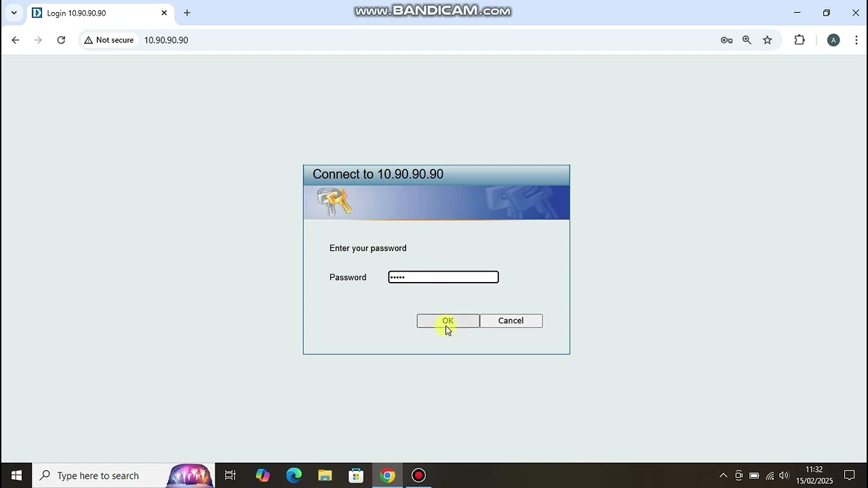
Task: Cancel the login dialog
Action: (x=511, y=321)
